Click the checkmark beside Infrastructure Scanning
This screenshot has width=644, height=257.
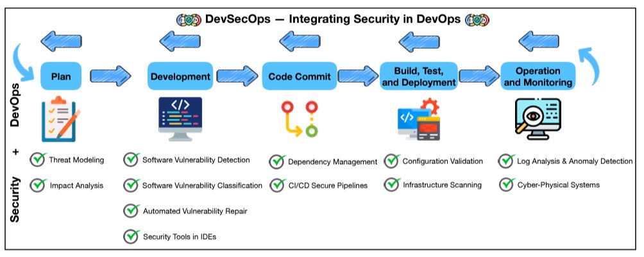(x=392, y=185)
